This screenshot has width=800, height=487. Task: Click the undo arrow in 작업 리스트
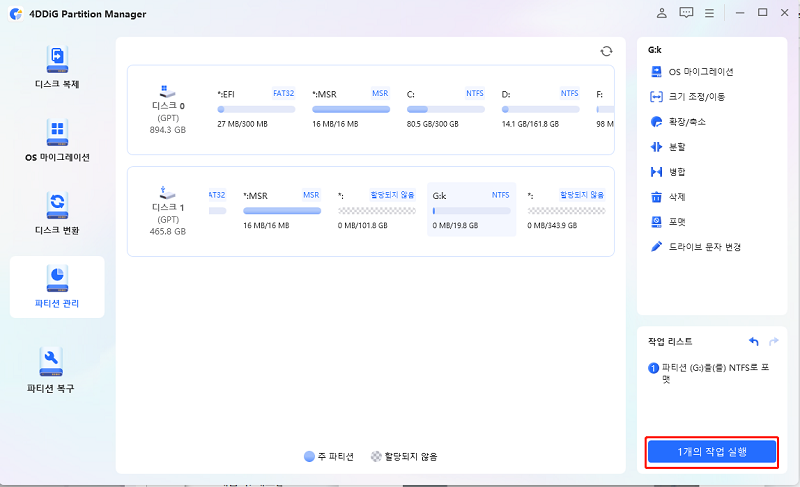[x=754, y=341]
